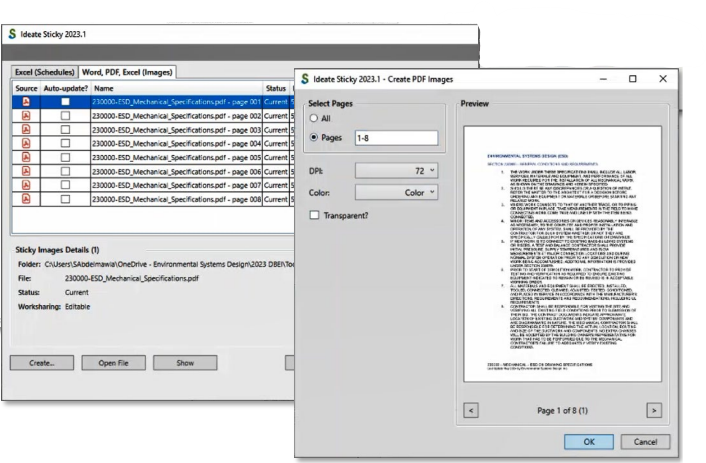
Task: Select the Word, PDF, Excel (Images) tab
Action: pyautogui.click(x=126, y=72)
